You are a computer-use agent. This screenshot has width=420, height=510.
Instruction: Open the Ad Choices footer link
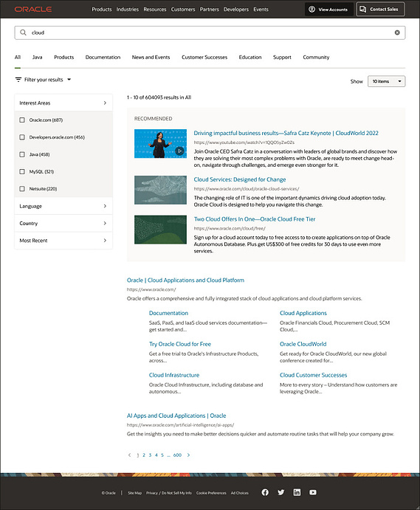(239, 493)
